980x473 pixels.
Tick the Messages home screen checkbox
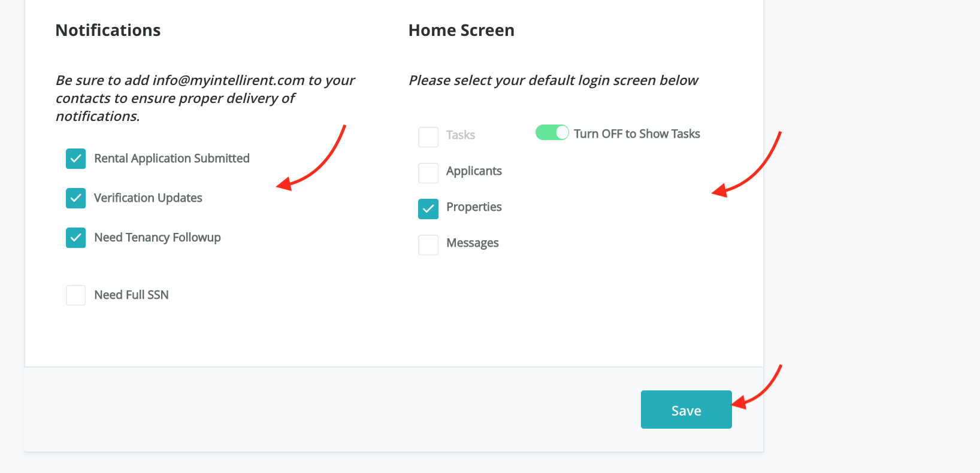click(428, 245)
